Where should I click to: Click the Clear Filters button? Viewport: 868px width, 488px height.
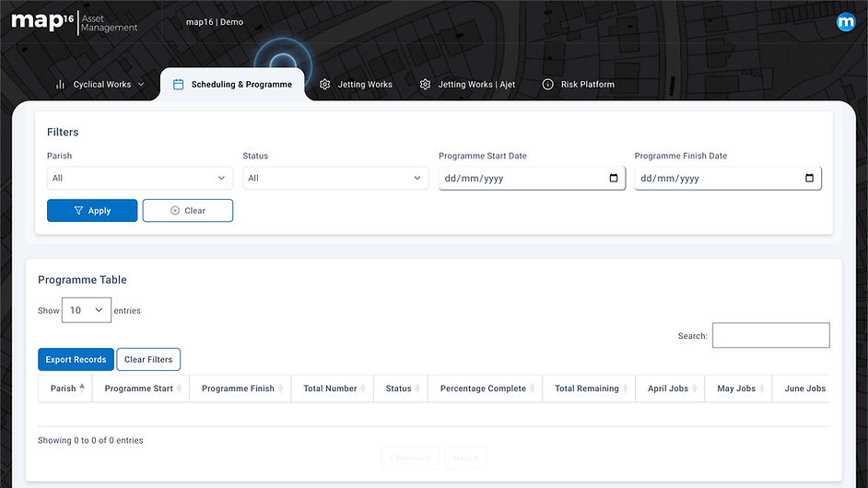click(x=148, y=359)
